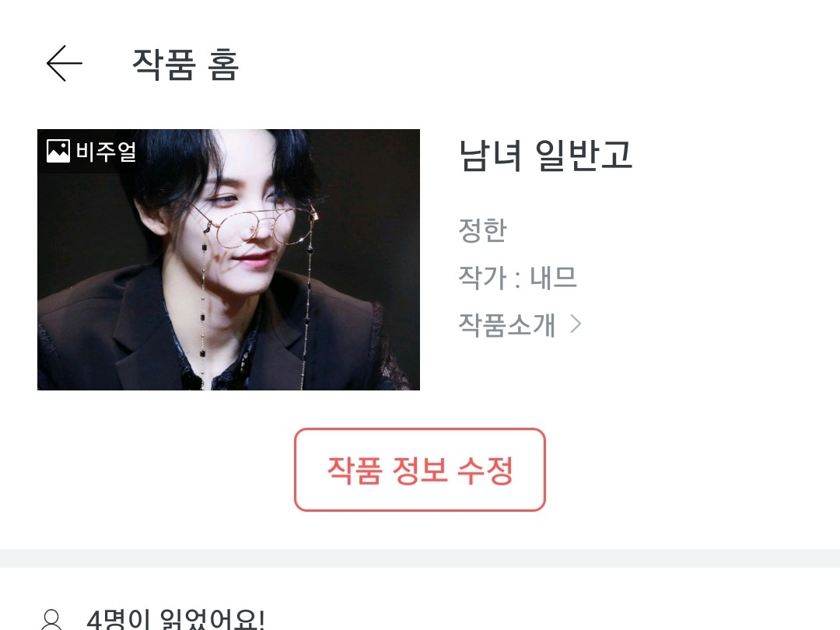Open the cover photo thumbnail

(228, 260)
